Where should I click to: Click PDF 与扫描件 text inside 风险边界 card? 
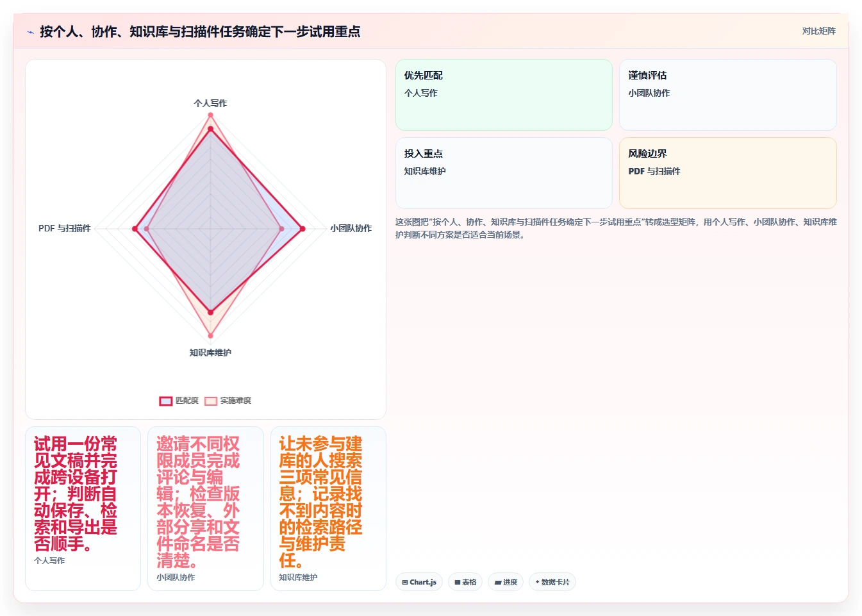(654, 171)
